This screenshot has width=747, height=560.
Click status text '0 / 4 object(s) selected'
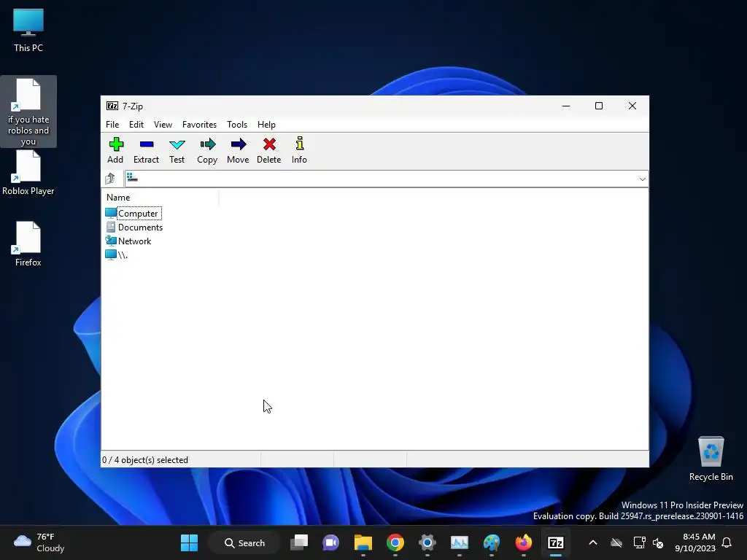click(145, 460)
